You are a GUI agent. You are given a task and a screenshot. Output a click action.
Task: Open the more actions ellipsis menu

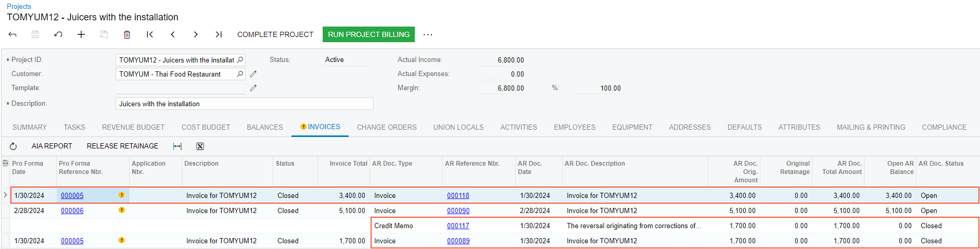tap(428, 34)
